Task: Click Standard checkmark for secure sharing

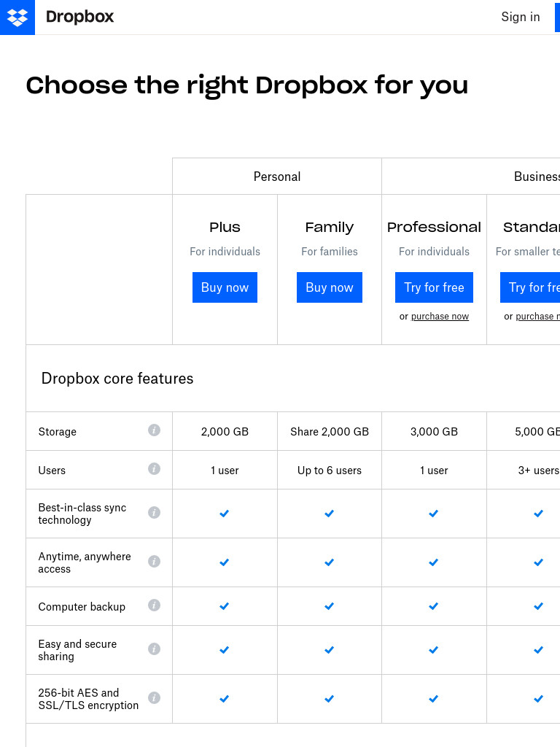Action: pyautogui.click(x=539, y=650)
